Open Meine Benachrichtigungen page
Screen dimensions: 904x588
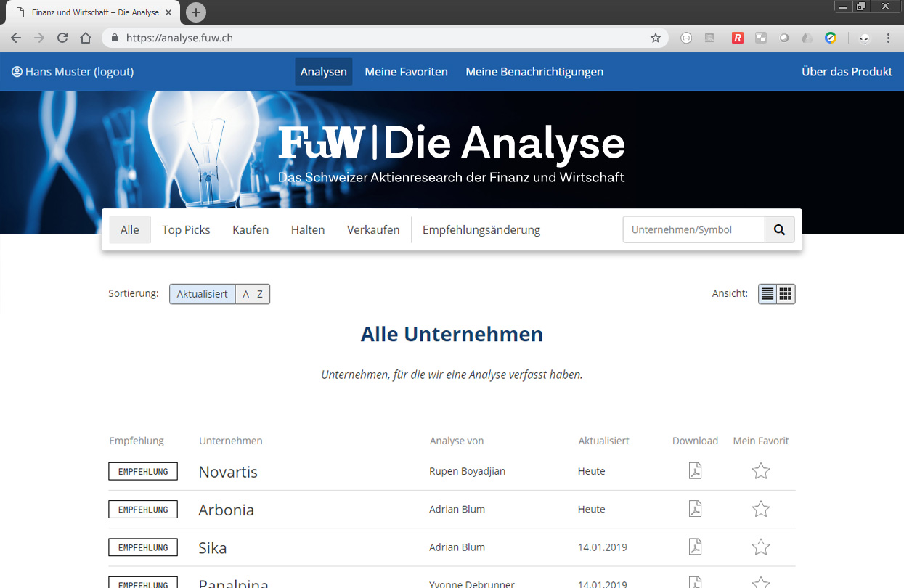(x=534, y=72)
